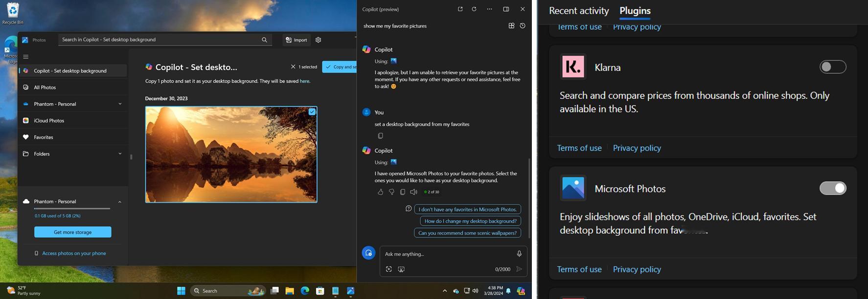Click the Photos app taskbar icon
This screenshot has height=299, width=868.
pos(350,291)
